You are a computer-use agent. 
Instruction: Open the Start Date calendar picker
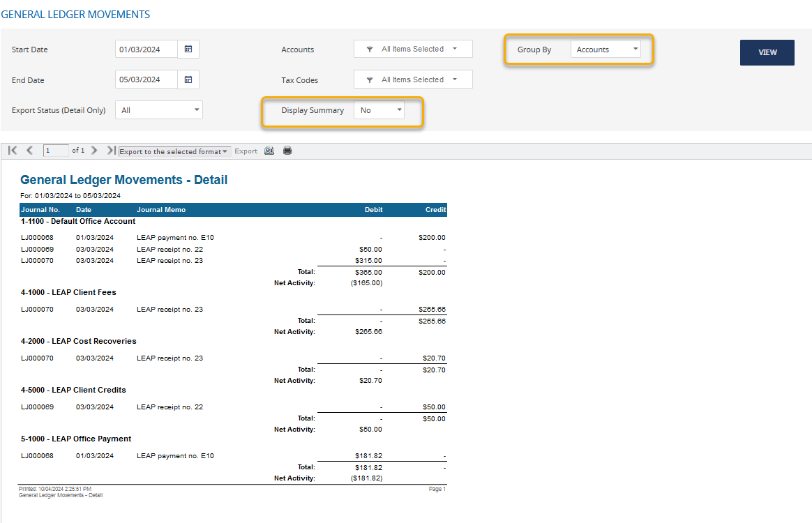pos(190,50)
